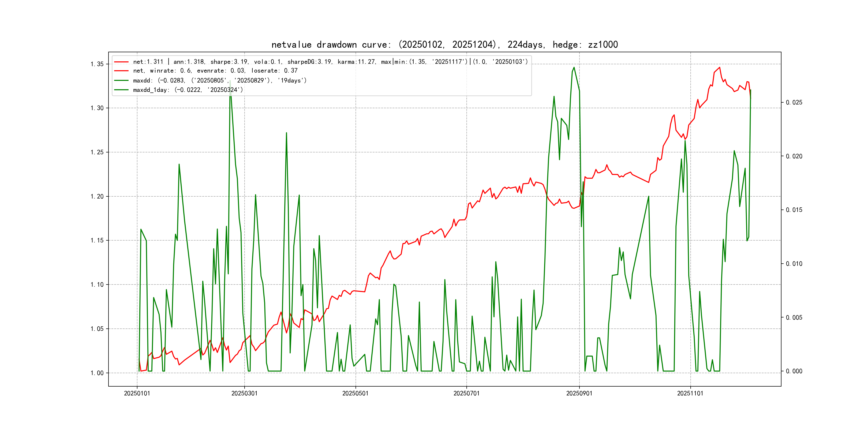The image size is (868, 434).
Task: Click the chart title text
Action: coord(444,44)
